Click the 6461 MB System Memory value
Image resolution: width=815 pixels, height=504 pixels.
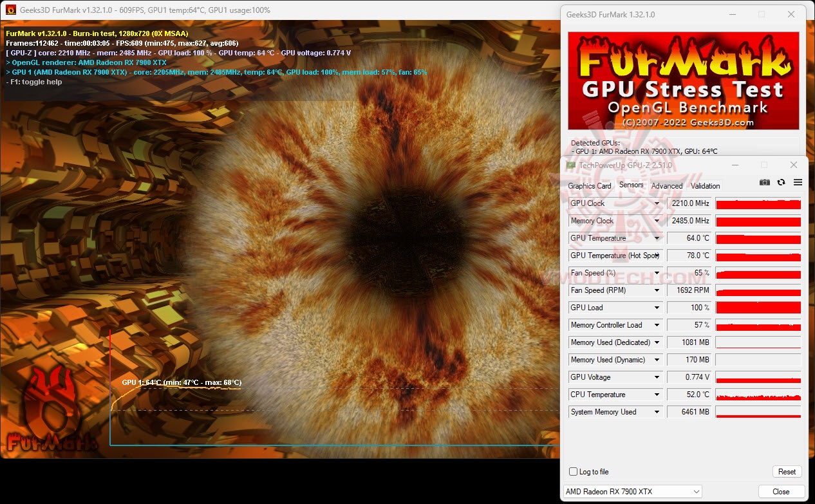tap(689, 412)
